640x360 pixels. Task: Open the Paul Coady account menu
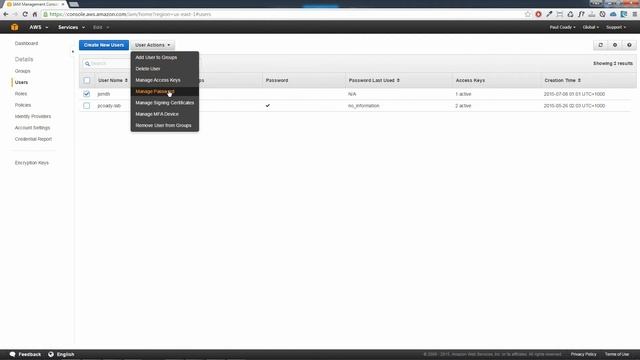click(562, 27)
